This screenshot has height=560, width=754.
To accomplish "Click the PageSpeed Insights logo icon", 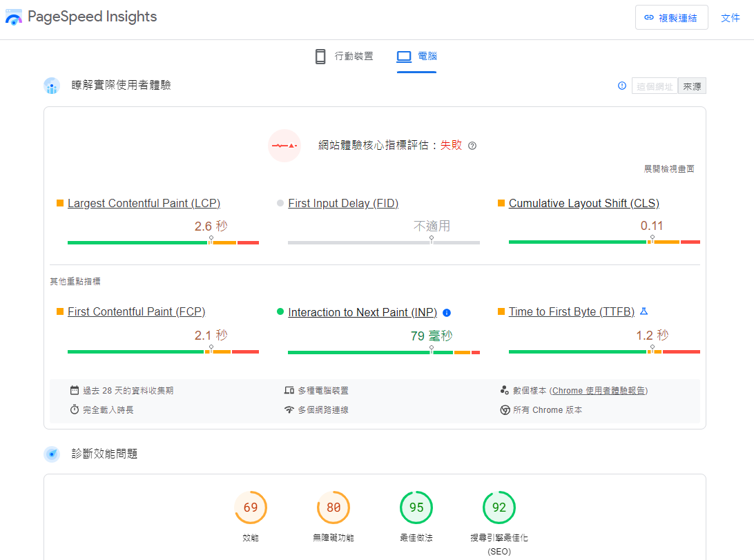I will tap(14, 17).
